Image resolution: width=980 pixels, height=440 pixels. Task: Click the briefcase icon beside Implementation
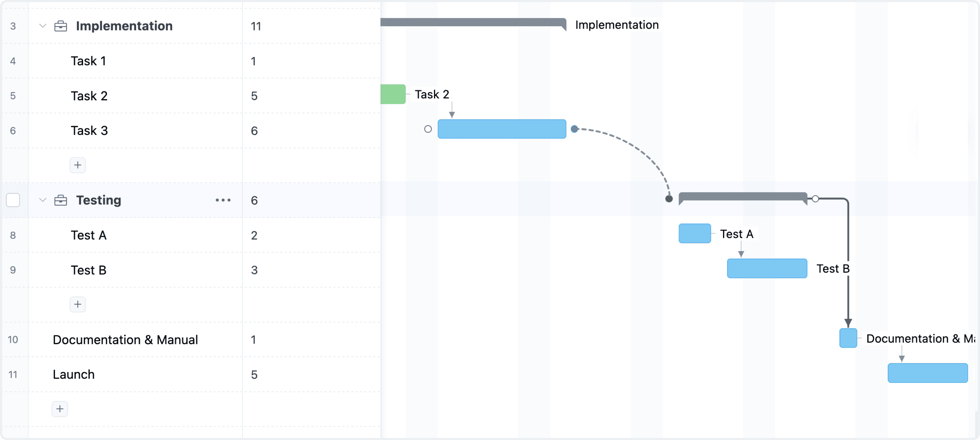(60, 26)
